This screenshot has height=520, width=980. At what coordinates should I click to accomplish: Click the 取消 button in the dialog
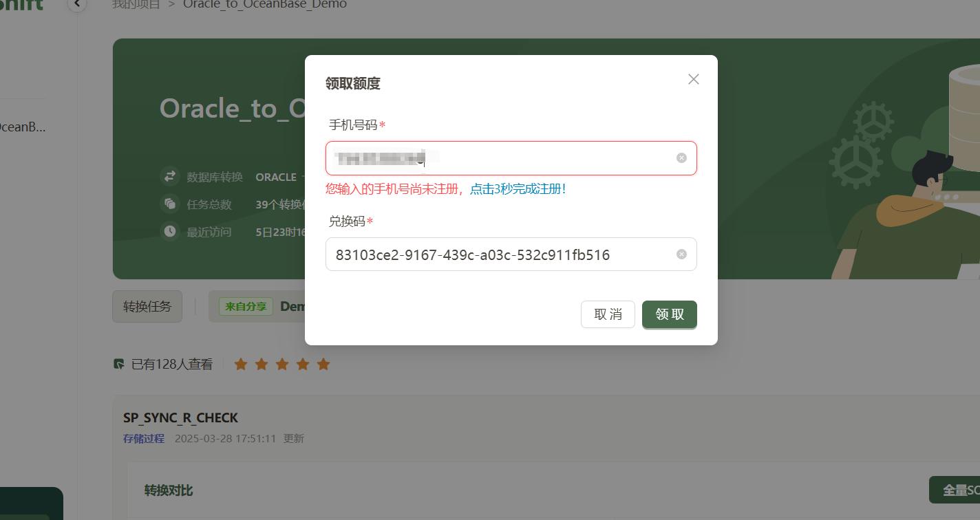click(x=608, y=314)
